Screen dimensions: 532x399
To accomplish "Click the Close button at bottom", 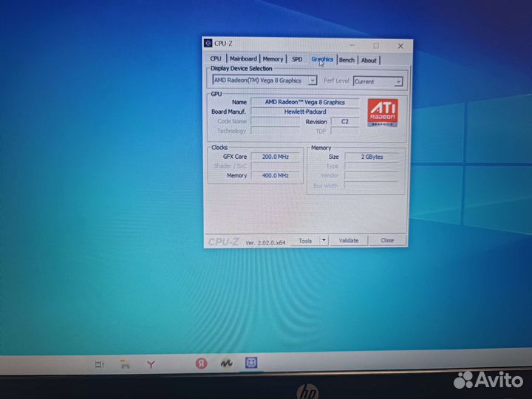I will (387, 240).
